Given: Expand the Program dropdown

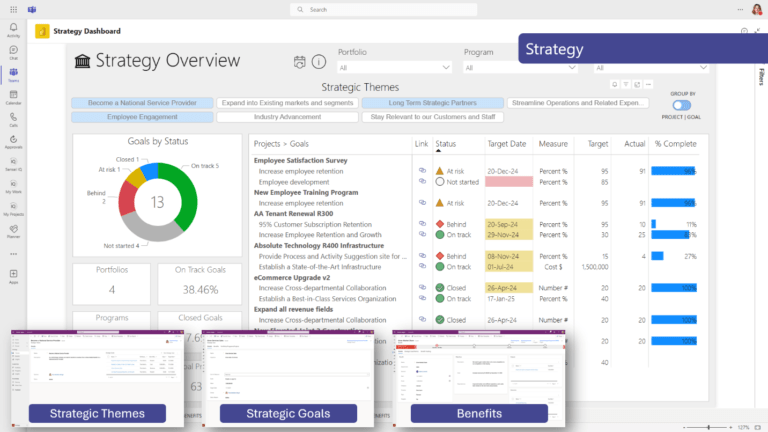Looking at the screenshot, I should (x=520, y=68).
